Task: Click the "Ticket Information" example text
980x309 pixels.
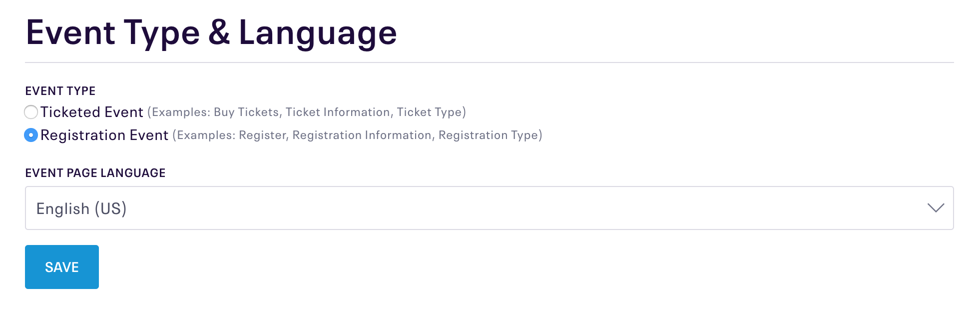Action: (338, 112)
